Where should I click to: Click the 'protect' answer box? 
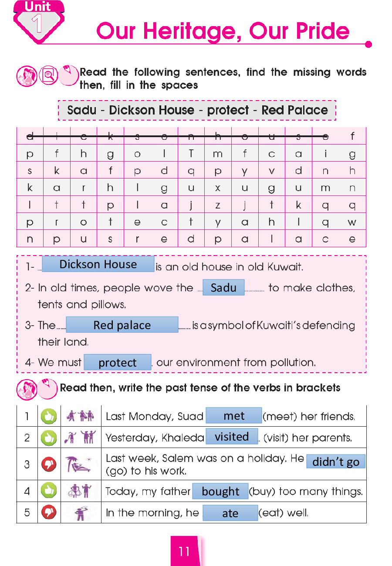pyautogui.click(x=118, y=362)
